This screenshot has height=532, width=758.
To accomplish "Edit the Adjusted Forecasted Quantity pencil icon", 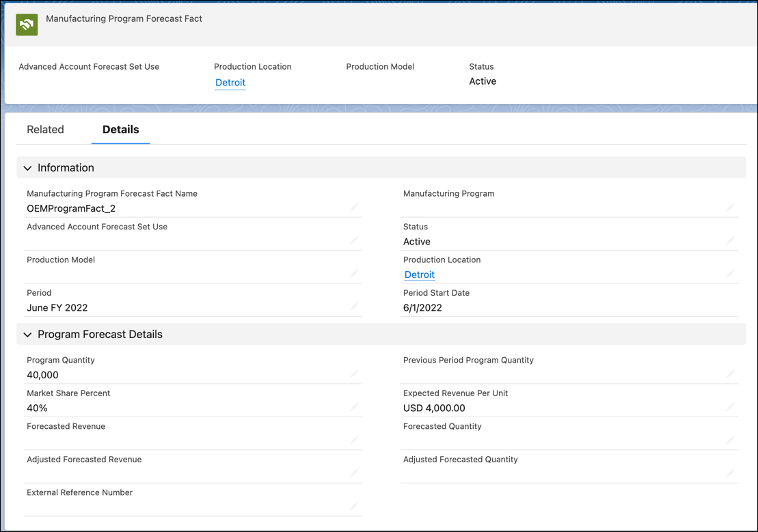I will pos(730,473).
